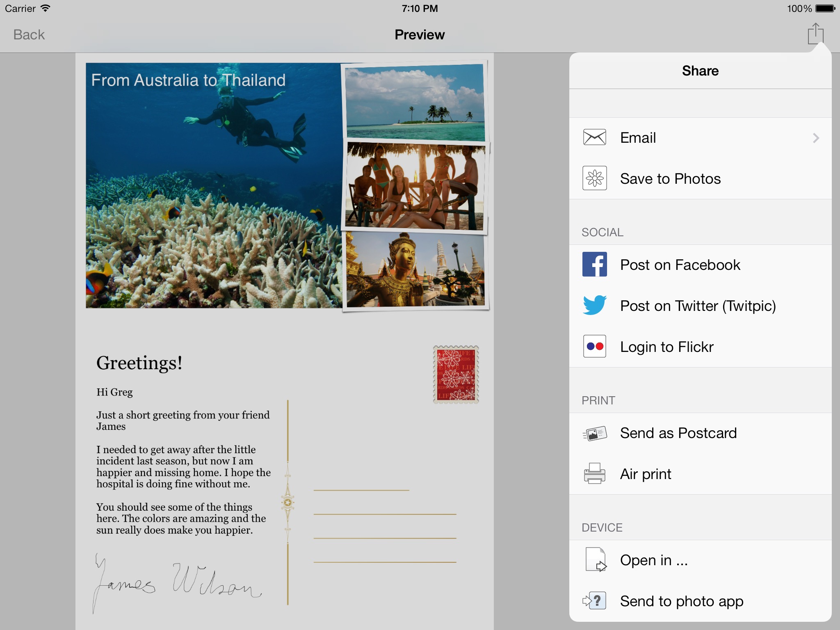The image size is (840, 630).
Task: Select Post on Facebook option
Action: [680, 265]
